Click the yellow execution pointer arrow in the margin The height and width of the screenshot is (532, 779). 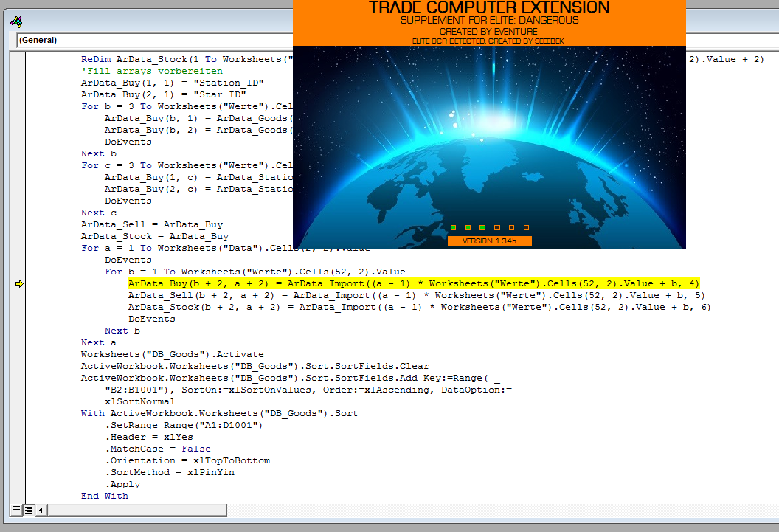coord(19,283)
